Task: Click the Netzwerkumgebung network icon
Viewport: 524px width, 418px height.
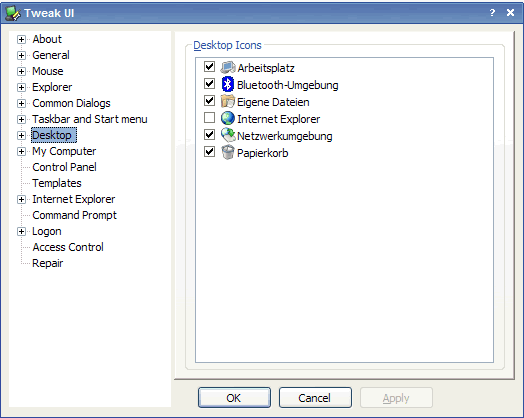Action: click(228, 135)
